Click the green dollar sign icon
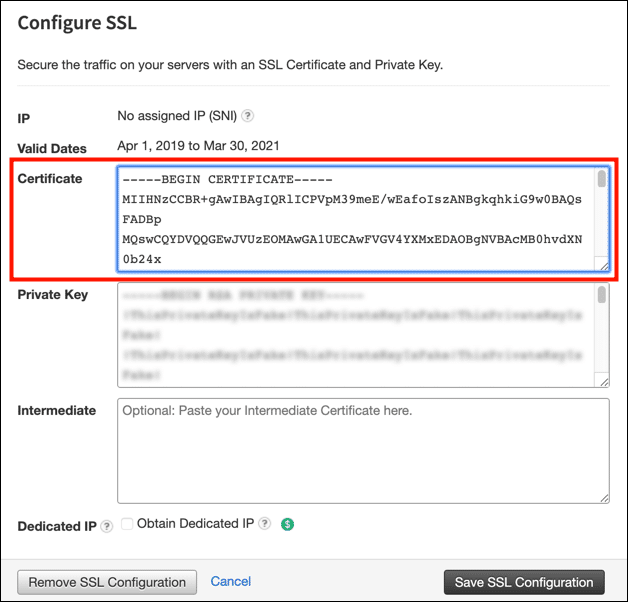This screenshot has width=628, height=602. 288,523
